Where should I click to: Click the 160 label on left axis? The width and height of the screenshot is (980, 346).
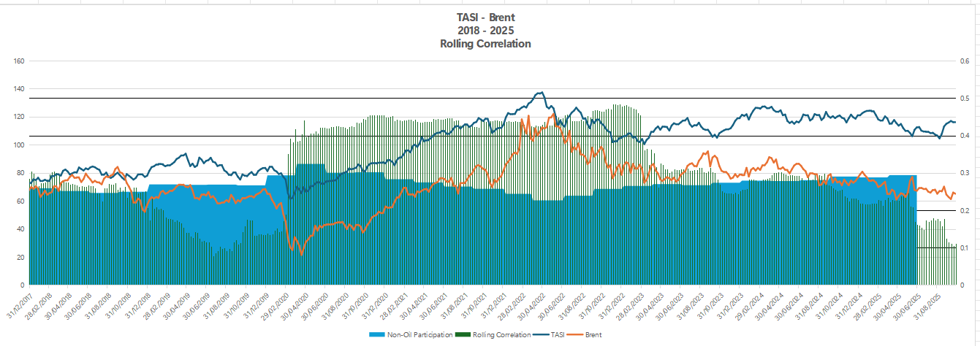(x=20, y=61)
